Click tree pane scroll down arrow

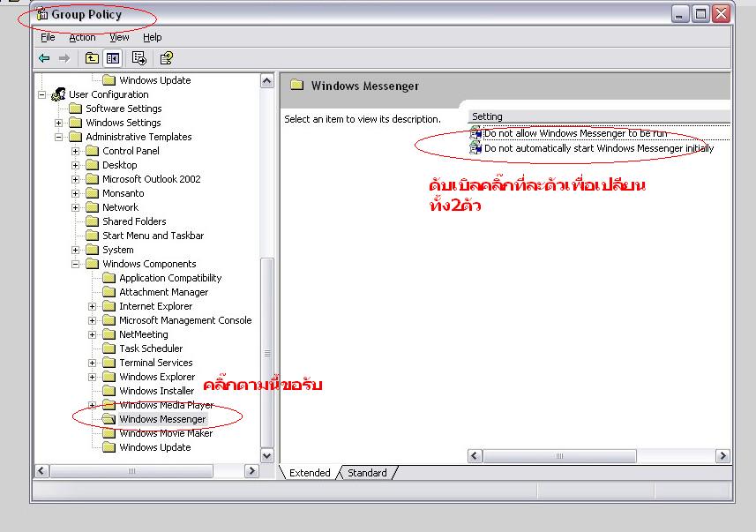point(267,455)
